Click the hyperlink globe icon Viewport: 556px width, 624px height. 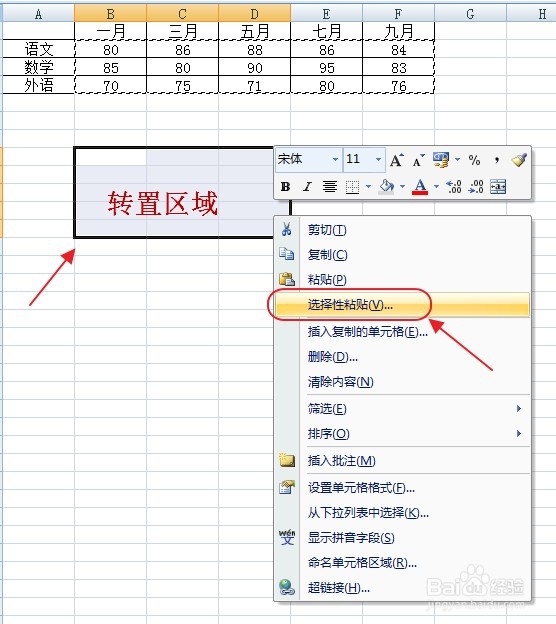pos(287,587)
